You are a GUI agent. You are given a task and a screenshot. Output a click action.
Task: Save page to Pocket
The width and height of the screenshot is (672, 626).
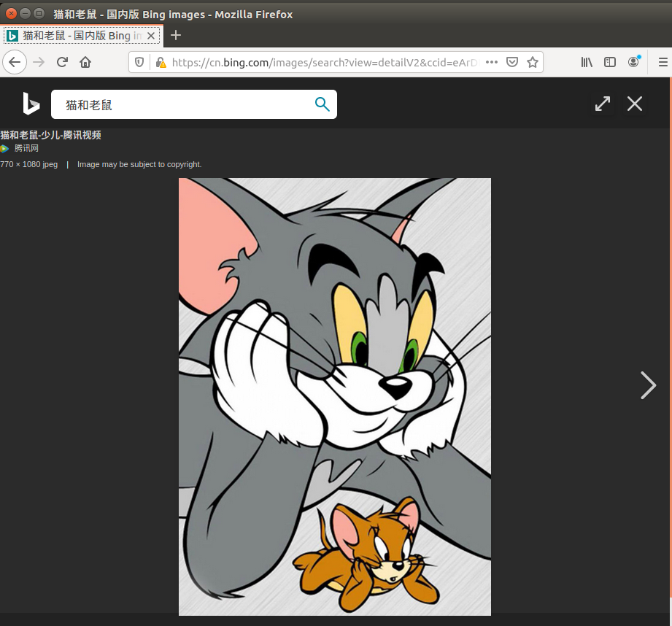point(511,62)
